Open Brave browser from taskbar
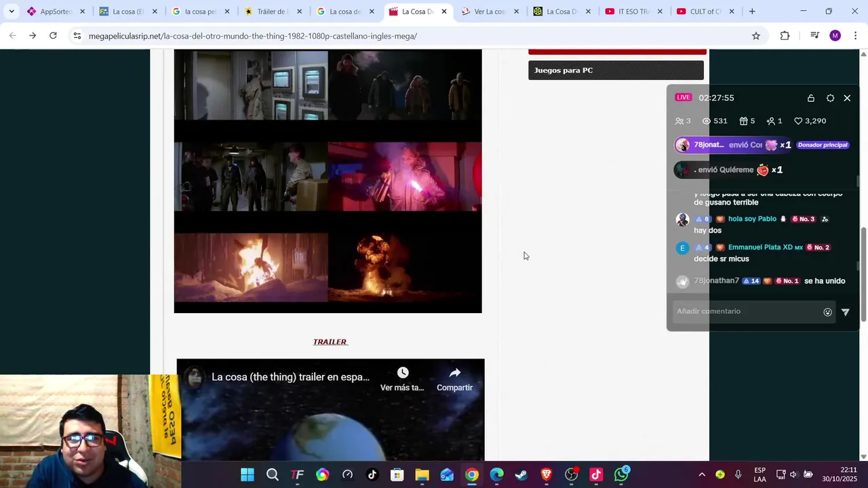Screen dimensions: 868x488 click(547, 475)
